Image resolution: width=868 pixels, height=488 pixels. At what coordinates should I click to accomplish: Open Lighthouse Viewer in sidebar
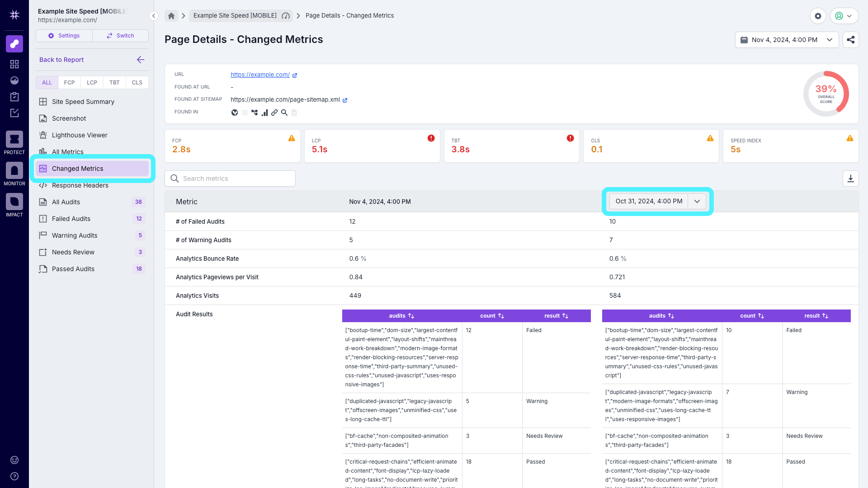tap(92, 135)
